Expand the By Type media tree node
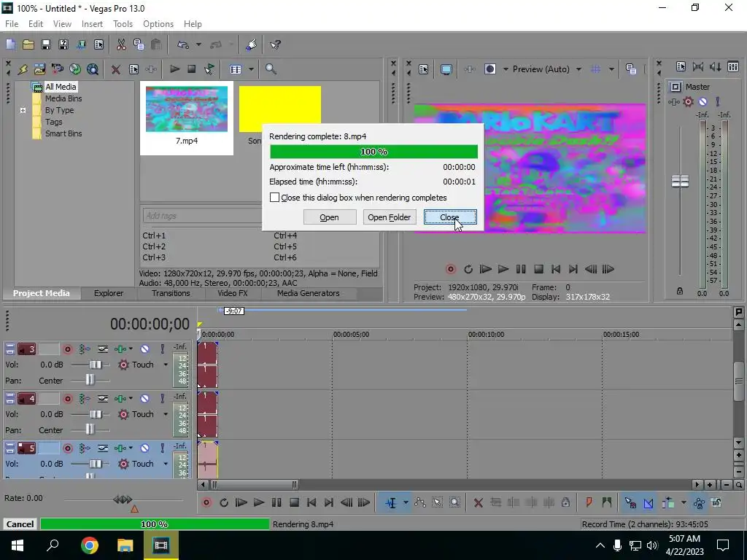747x560 pixels. [23, 111]
